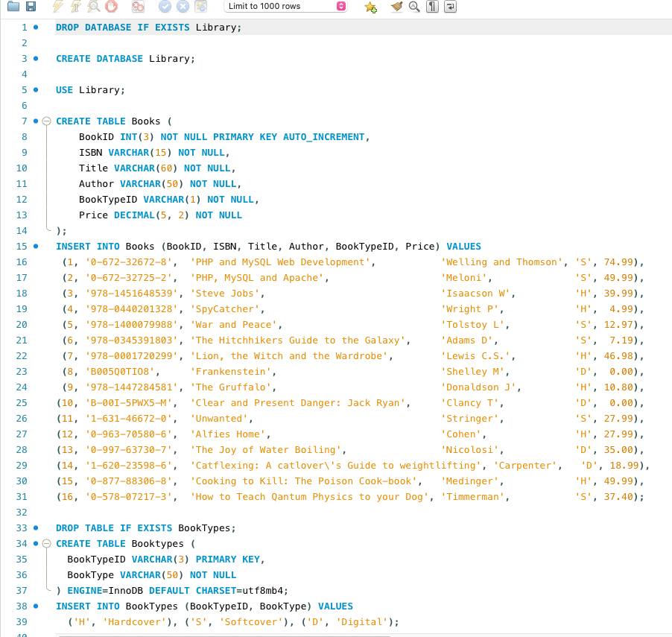Click 'AUTO_INCREMENT' in the BookID definition
672x637 pixels.
click(x=323, y=137)
